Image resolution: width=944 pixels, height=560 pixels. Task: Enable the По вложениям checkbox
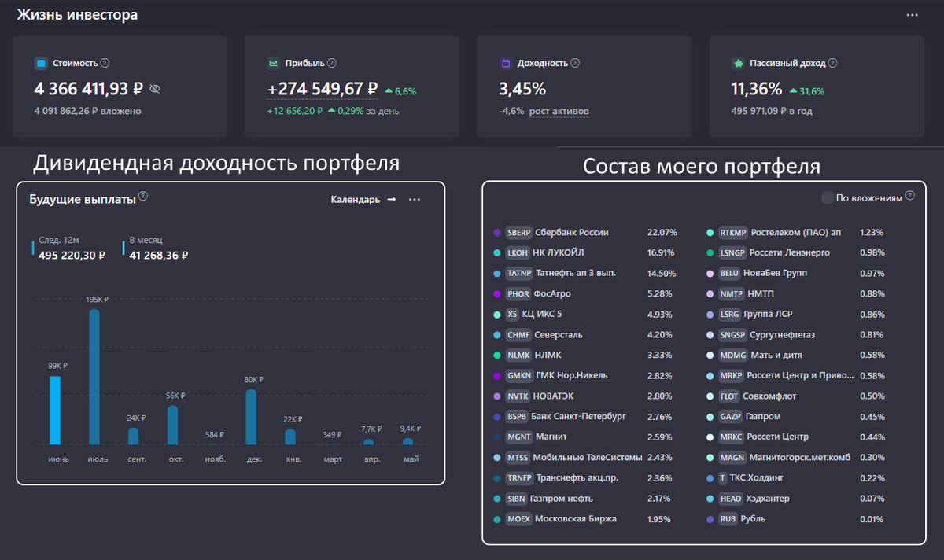coord(827,198)
